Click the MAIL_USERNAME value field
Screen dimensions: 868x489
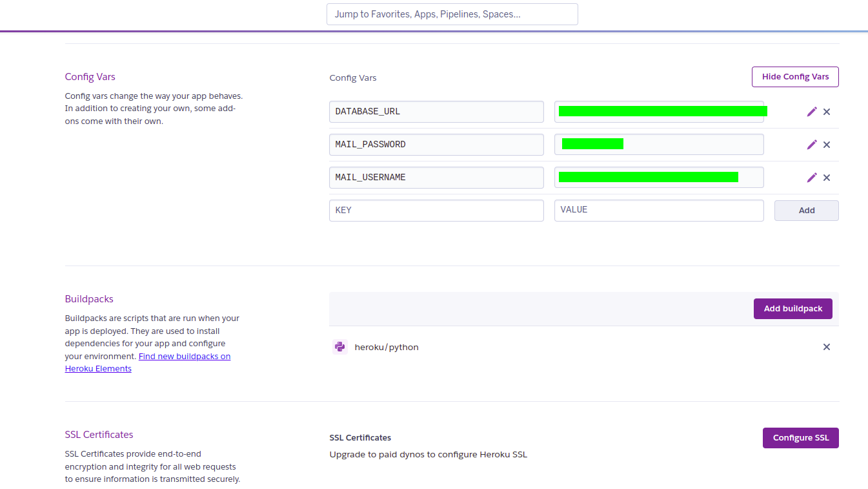659,178
